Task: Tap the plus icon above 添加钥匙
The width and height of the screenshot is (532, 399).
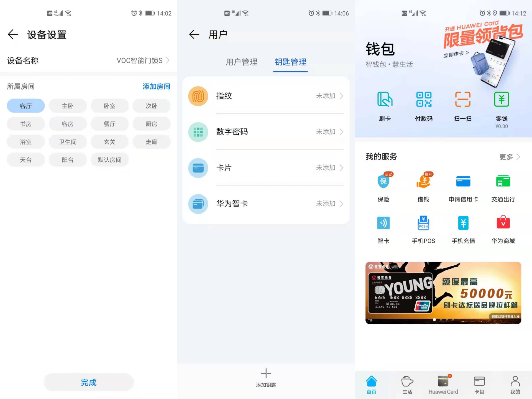Action: tap(266, 373)
